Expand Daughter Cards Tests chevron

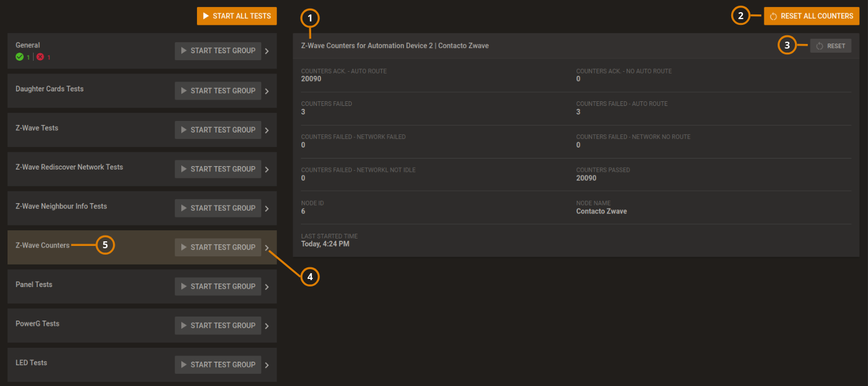[x=267, y=91]
